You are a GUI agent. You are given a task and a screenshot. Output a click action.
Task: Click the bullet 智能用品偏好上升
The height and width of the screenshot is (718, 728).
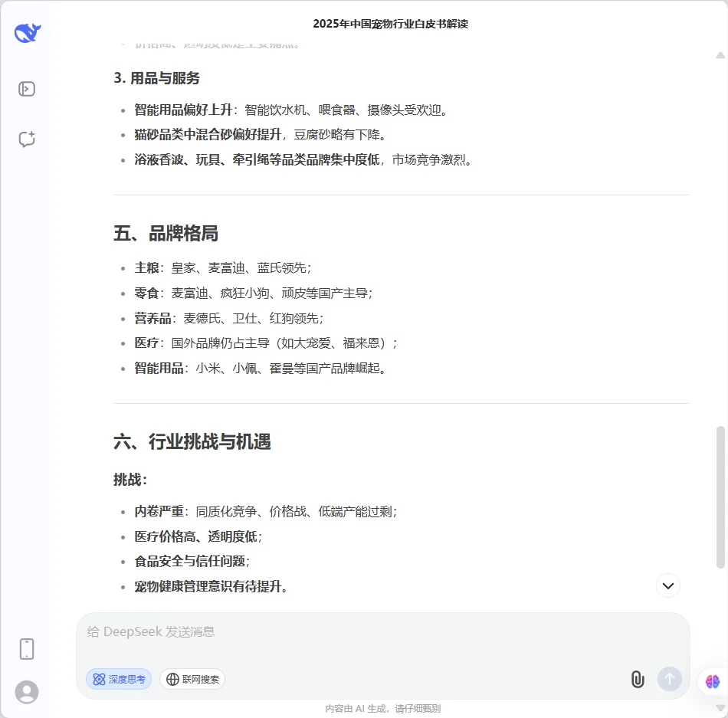[290, 110]
